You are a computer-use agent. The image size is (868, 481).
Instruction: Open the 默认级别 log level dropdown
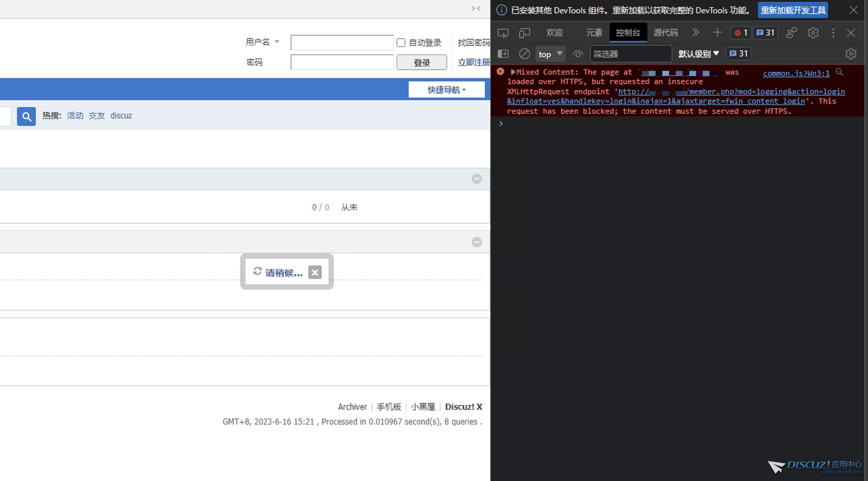coord(698,54)
